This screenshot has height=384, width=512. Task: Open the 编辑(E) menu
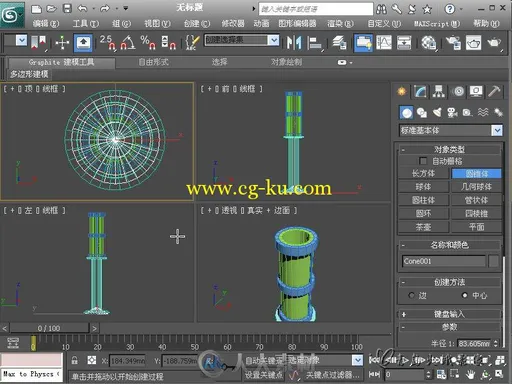(46, 23)
